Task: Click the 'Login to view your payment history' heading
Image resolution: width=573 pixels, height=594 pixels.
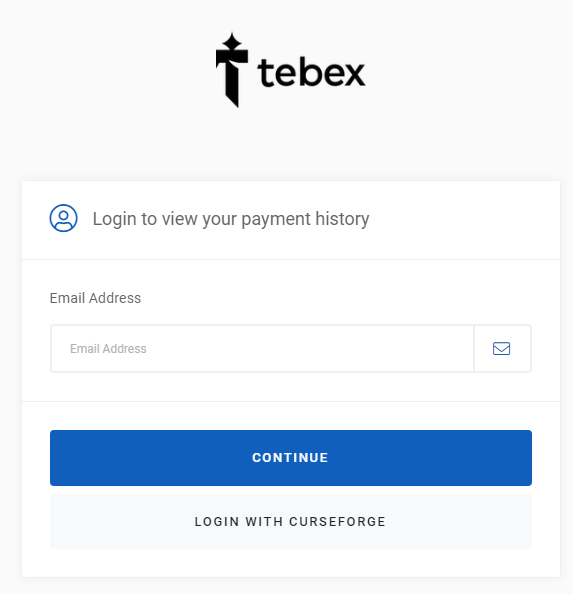Action: click(231, 219)
